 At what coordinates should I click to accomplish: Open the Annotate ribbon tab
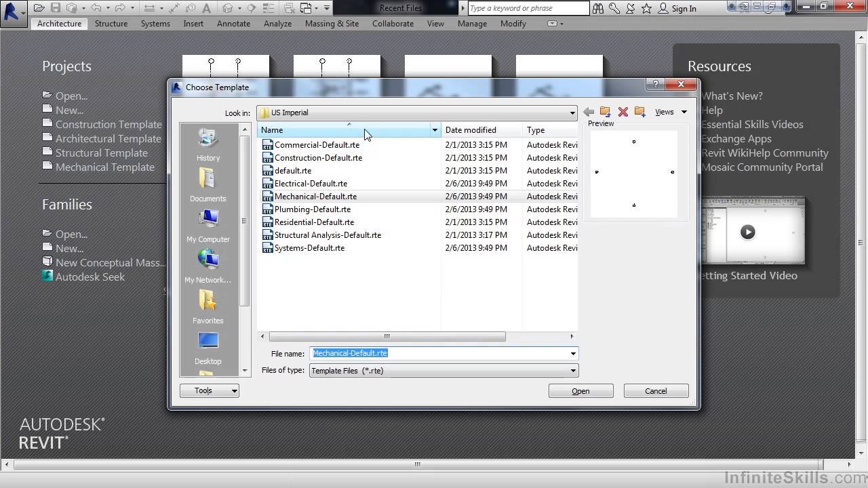[233, 23]
